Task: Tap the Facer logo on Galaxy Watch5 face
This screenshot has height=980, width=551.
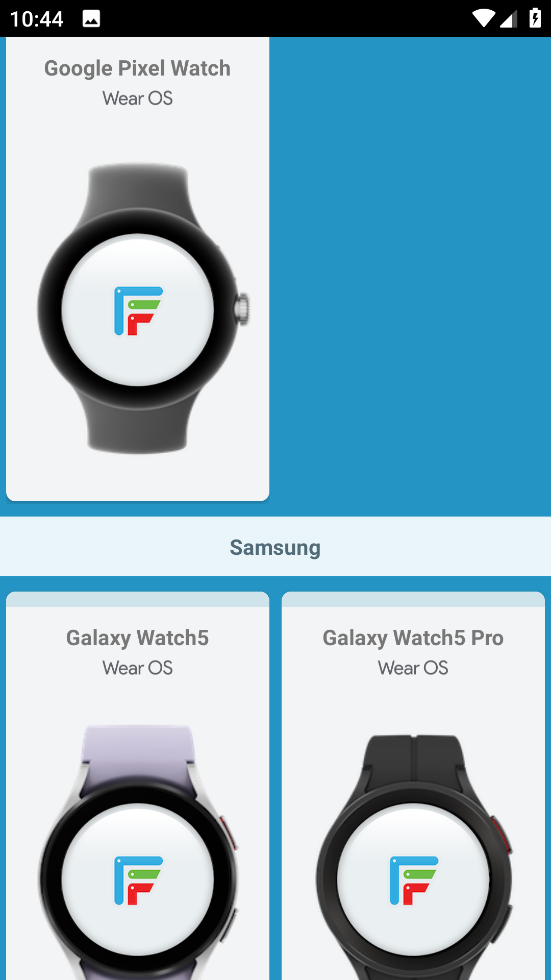Action: [x=138, y=880]
